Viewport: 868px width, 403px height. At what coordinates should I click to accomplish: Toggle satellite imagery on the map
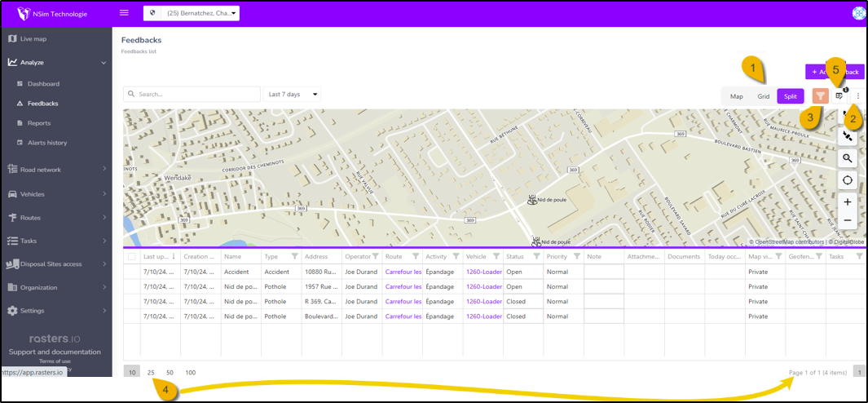(x=847, y=135)
